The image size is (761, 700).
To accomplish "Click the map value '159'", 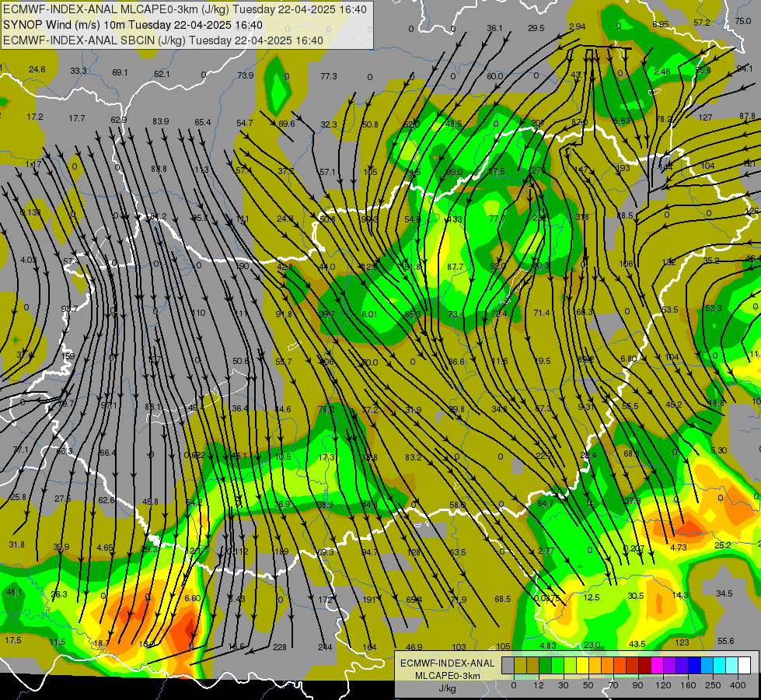I will coord(68,356).
